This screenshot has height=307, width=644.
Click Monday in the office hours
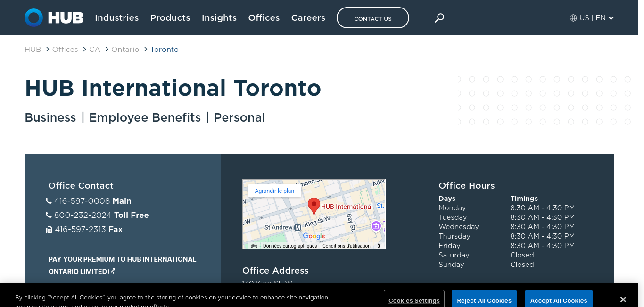tap(452, 208)
